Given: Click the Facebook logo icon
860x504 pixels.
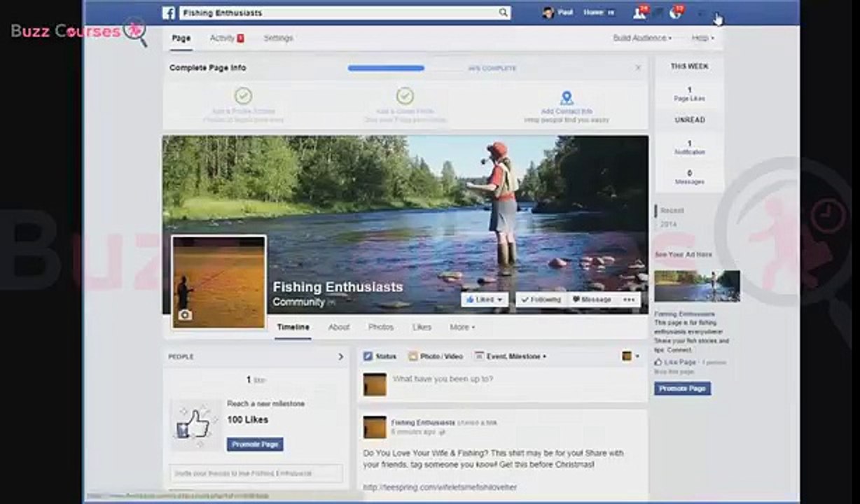Looking at the screenshot, I should click(x=169, y=13).
